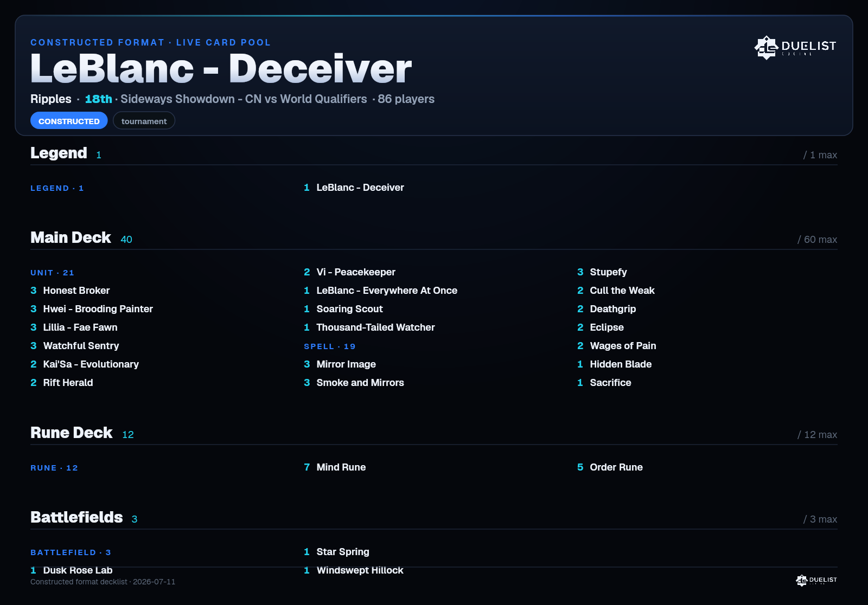Open the Mind Rune entry
Image resolution: width=868 pixels, height=605 pixels.
[x=341, y=467]
